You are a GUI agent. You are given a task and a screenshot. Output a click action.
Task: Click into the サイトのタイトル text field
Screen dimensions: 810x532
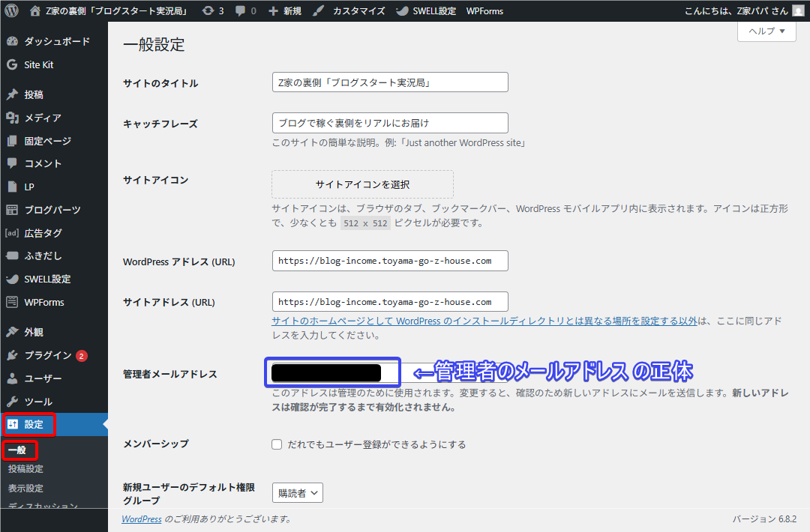click(x=389, y=82)
